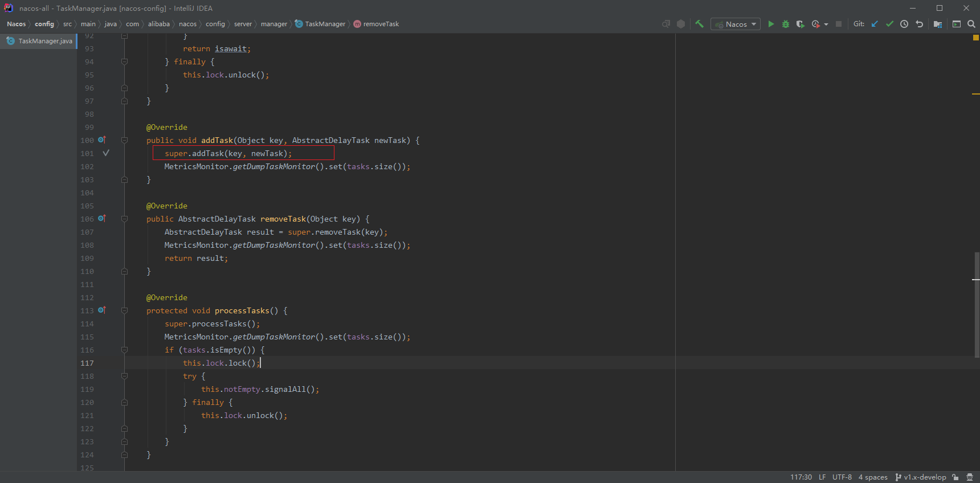The height and width of the screenshot is (483, 980).
Task: Open Search Everywhere magnifier
Action: 971,24
